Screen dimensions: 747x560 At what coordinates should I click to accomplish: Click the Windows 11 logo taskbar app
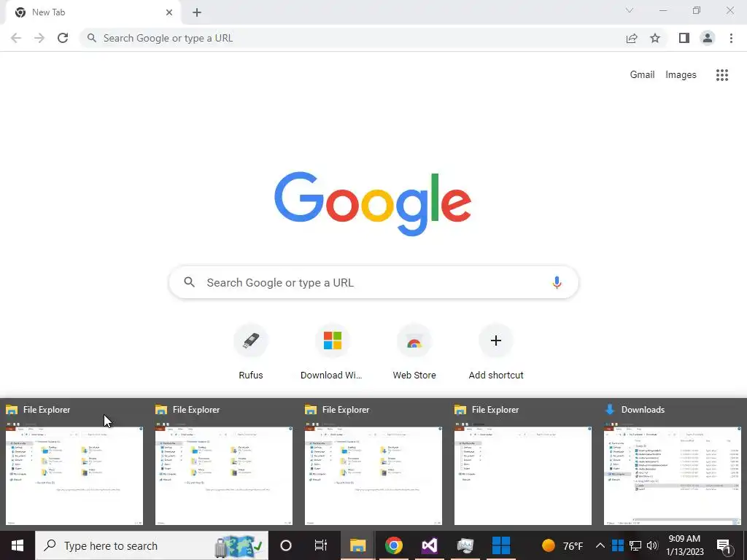(x=501, y=545)
